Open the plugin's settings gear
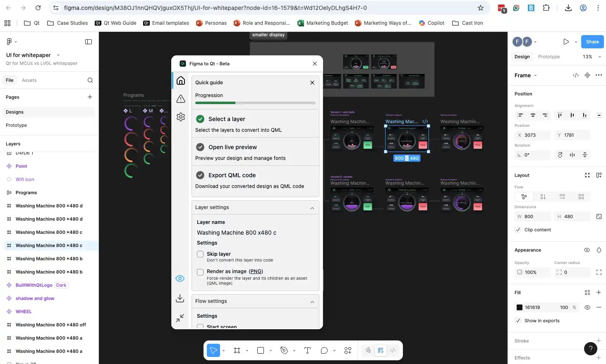 tap(180, 117)
